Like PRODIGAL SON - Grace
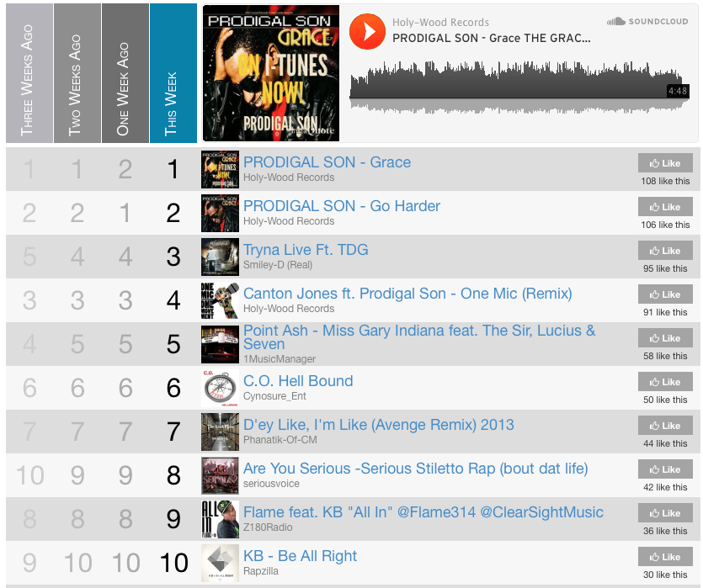 pos(665,163)
